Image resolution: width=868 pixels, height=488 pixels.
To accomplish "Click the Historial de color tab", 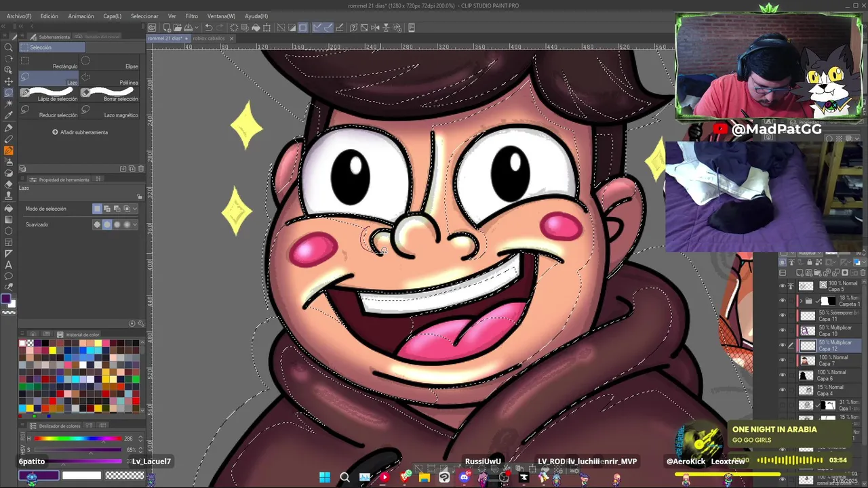I will tap(78, 334).
